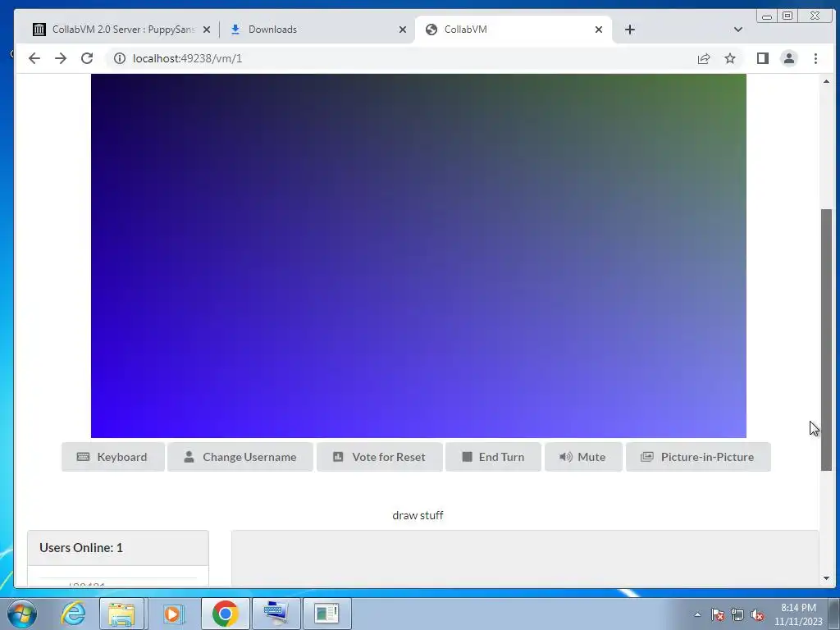The width and height of the screenshot is (840, 630).
Task: Mute the VM audio
Action: pyautogui.click(x=583, y=457)
